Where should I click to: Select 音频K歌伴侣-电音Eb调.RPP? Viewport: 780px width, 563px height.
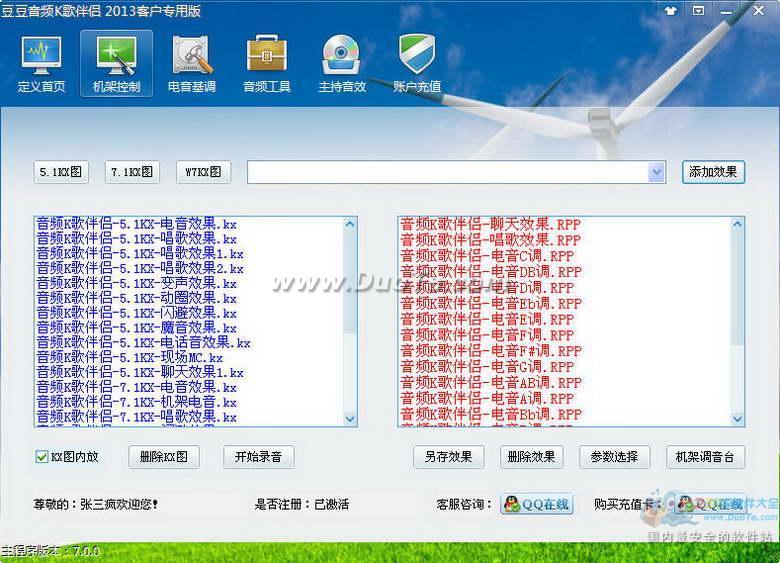tap(491, 304)
